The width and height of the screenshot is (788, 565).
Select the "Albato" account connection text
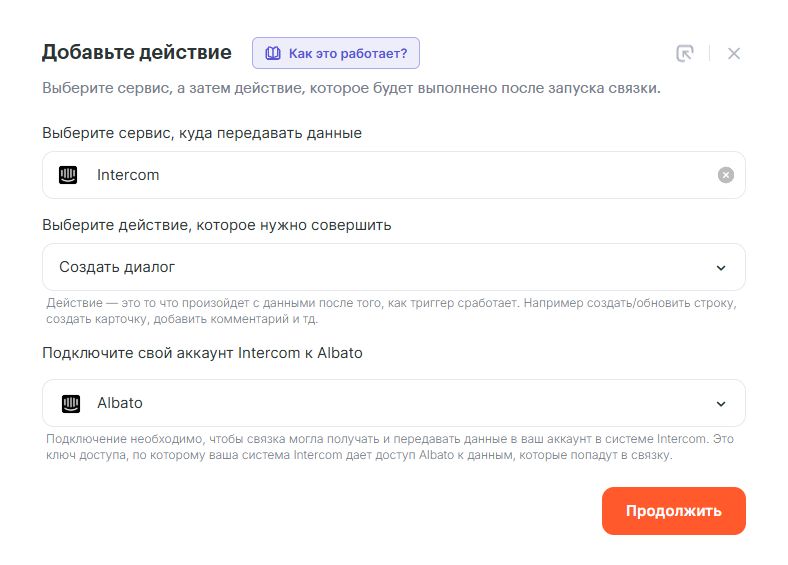coord(120,403)
